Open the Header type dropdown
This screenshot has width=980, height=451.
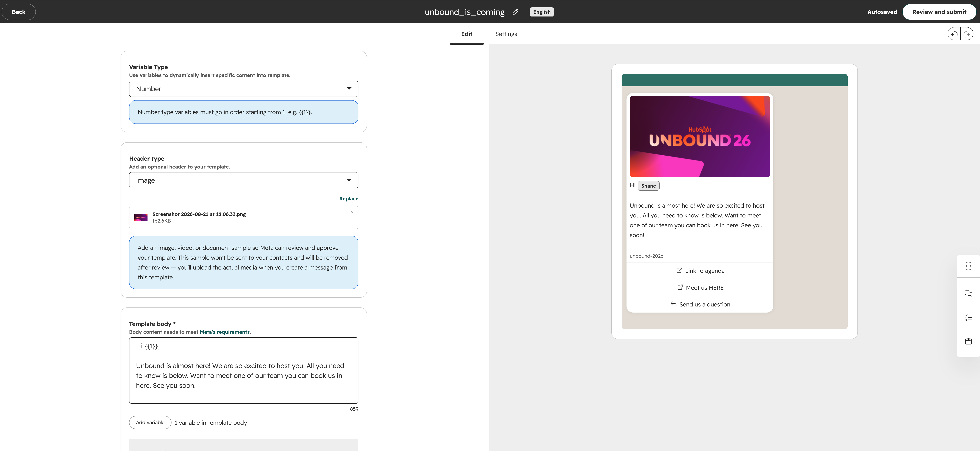coord(243,180)
